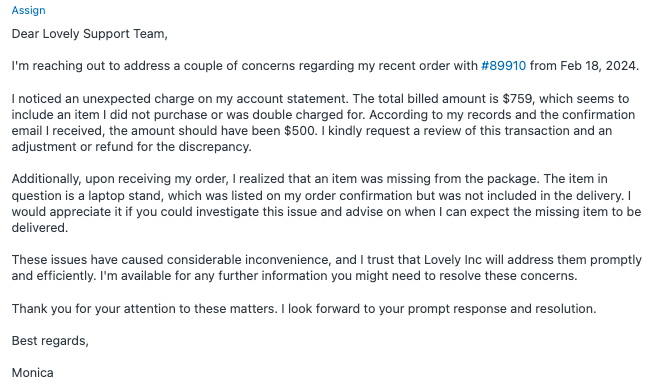
Task: Click the word 'Additionally' starting the paragraph
Action: click(x=45, y=179)
